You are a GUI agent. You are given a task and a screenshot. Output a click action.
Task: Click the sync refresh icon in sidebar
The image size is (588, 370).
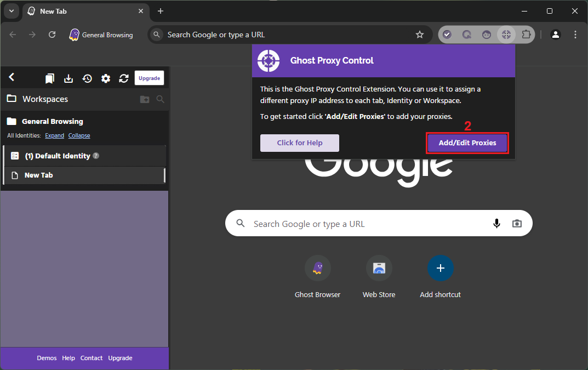coord(124,78)
